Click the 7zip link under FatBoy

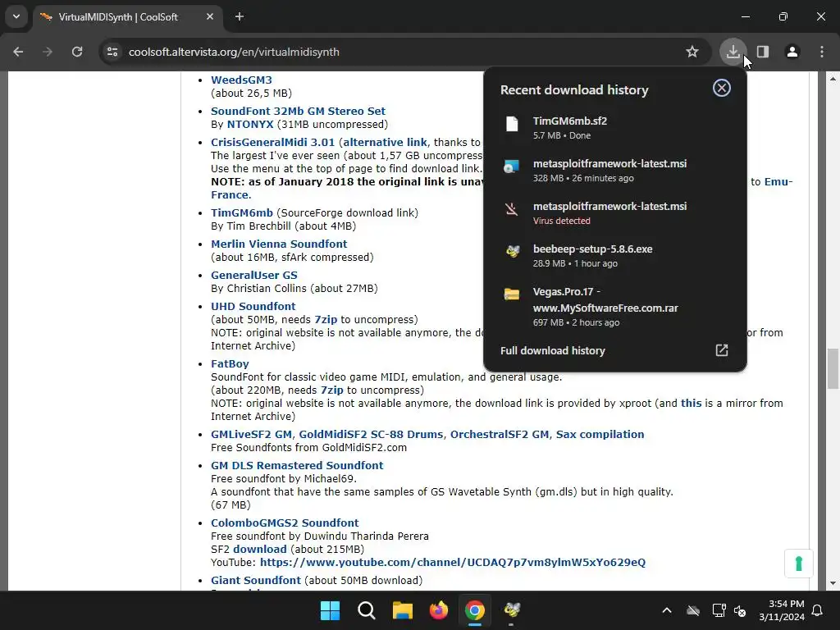pyautogui.click(x=331, y=390)
